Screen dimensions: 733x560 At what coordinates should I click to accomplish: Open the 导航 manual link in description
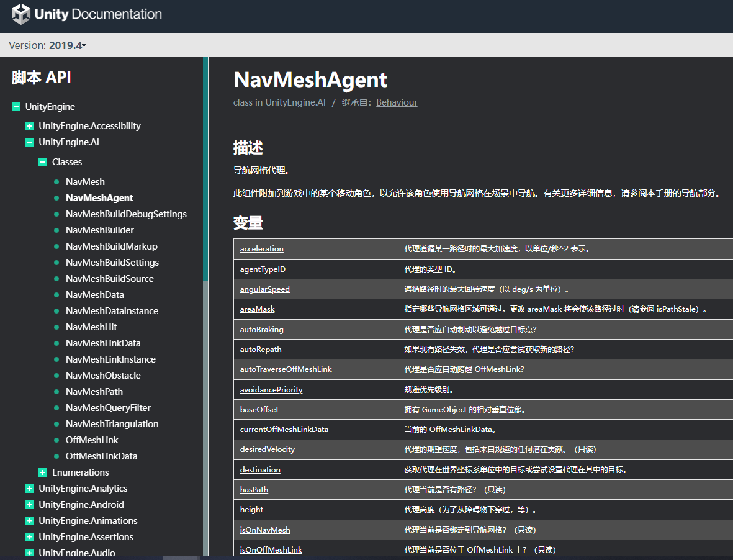(x=689, y=193)
